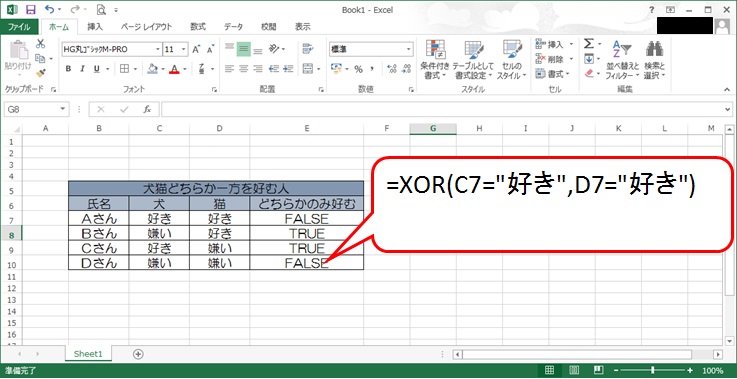Switch to the 表示 tab
This screenshot has height=379, width=737.
click(302, 27)
